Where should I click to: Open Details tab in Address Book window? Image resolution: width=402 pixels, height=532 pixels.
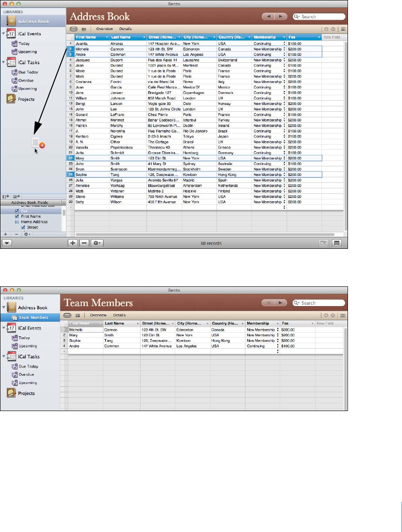[x=125, y=29]
